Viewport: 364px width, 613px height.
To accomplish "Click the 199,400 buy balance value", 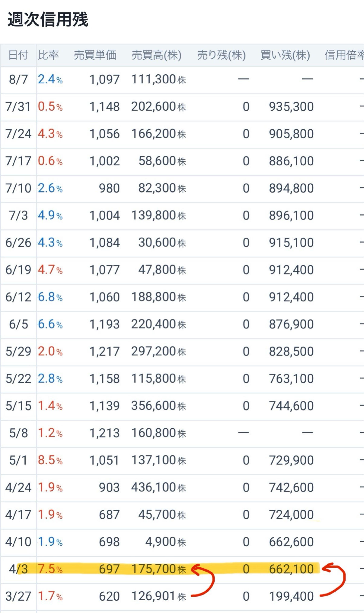I will tap(291, 596).
